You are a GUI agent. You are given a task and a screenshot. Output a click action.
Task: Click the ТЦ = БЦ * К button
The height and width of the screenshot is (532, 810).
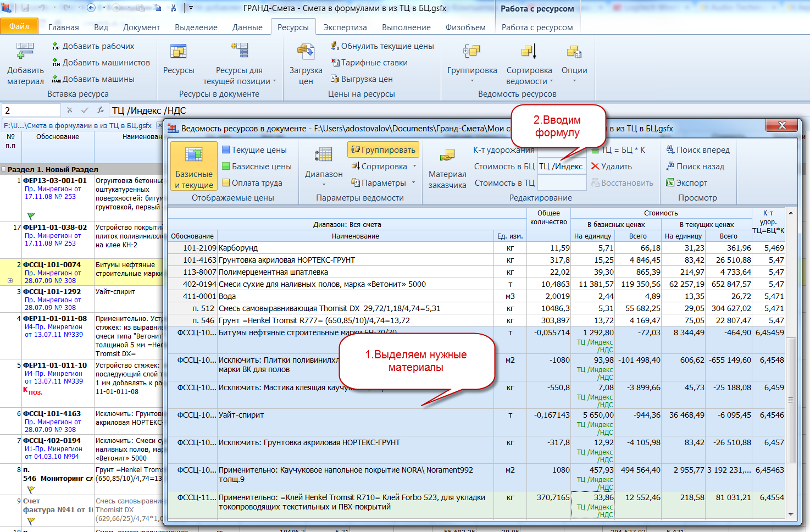click(617, 150)
